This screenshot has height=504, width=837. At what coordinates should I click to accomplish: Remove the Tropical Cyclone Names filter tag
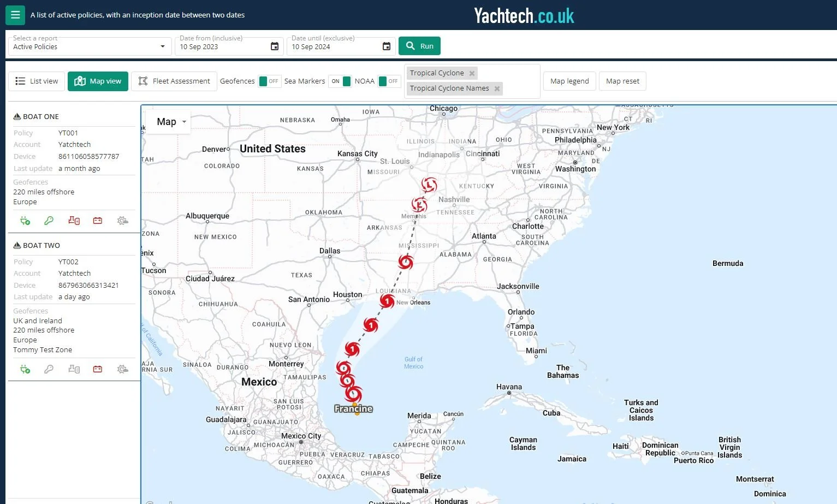coord(497,88)
